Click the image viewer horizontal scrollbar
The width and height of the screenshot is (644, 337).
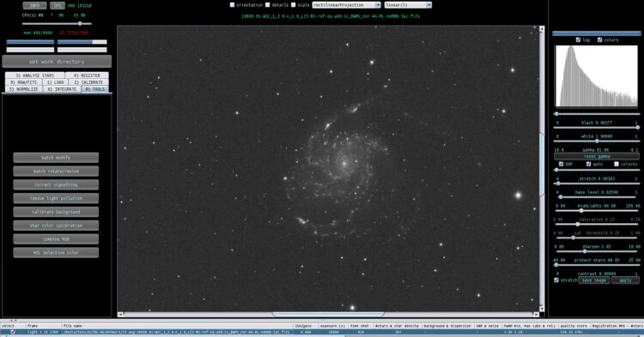pyautogui.click(x=328, y=315)
